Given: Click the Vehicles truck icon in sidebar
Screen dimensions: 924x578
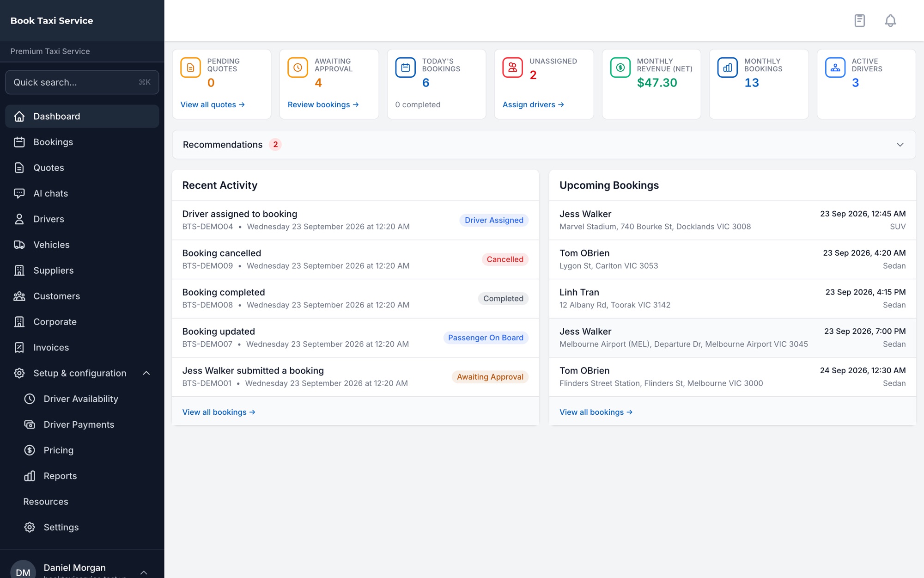Looking at the screenshot, I should tap(19, 245).
